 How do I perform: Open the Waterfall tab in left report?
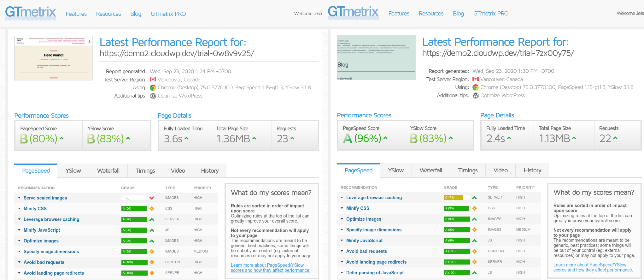click(x=108, y=171)
